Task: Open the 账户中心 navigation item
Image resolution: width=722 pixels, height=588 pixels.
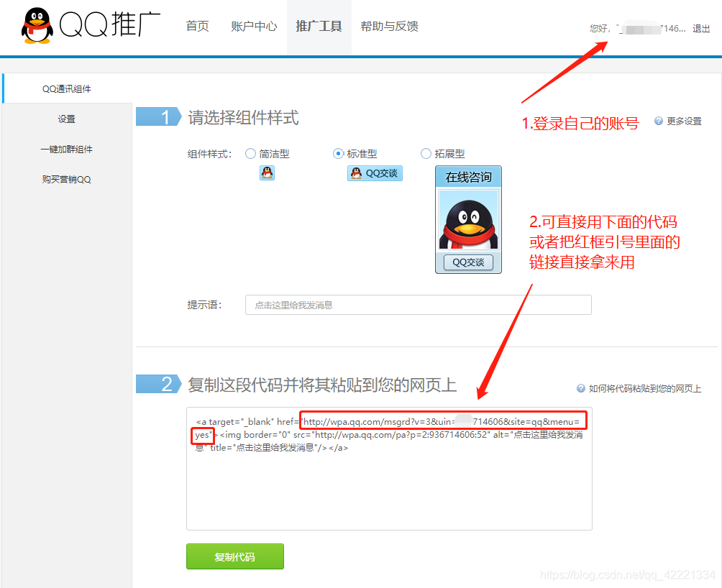Action: (254, 26)
